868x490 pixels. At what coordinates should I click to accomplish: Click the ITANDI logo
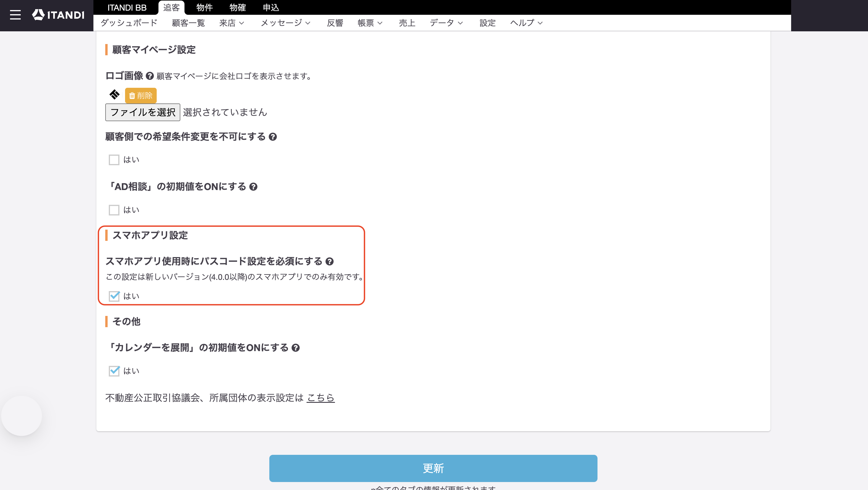point(58,15)
